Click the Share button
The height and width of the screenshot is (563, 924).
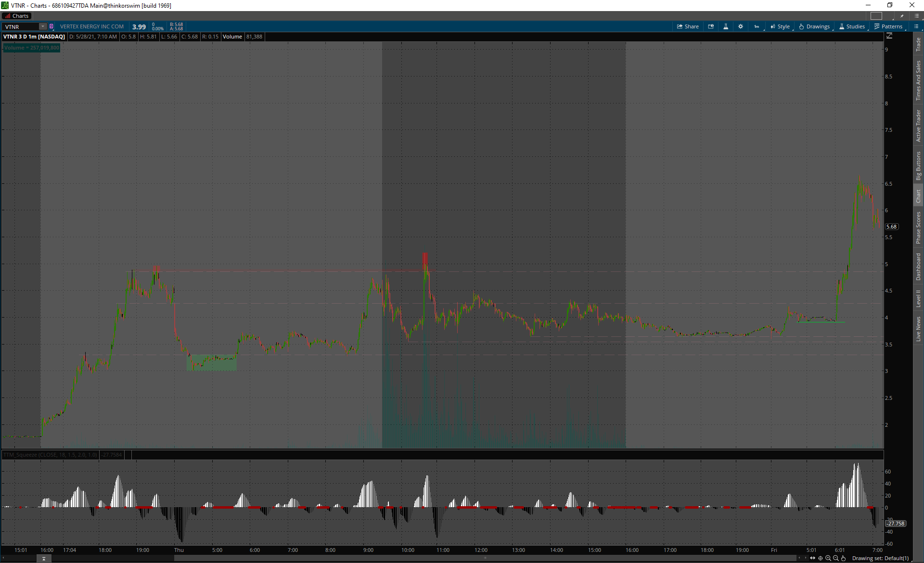pyautogui.click(x=688, y=26)
